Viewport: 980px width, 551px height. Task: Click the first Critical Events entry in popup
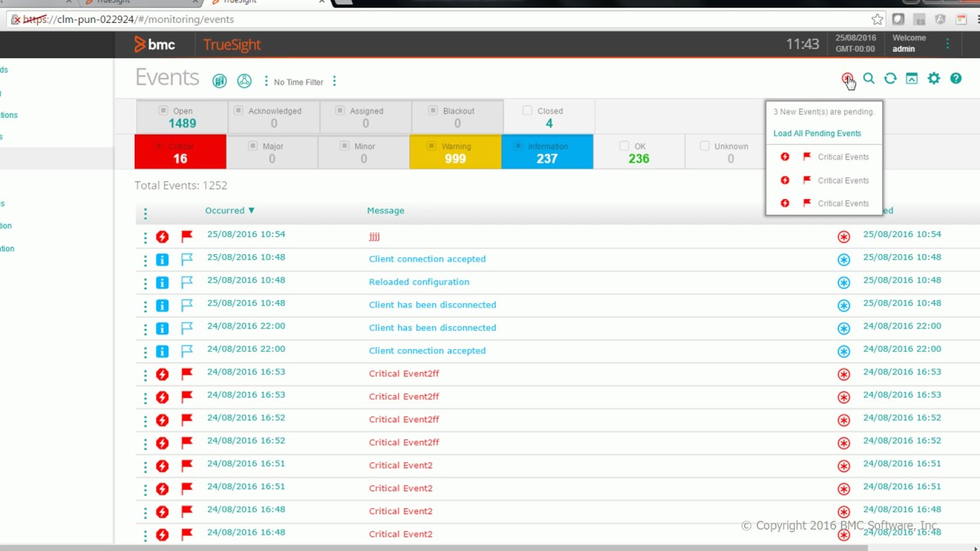(x=843, y=157)
